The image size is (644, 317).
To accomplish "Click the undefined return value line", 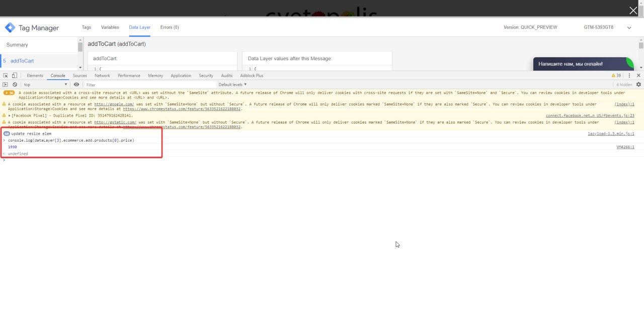I will pyautogui.click(x=18, y=154).
